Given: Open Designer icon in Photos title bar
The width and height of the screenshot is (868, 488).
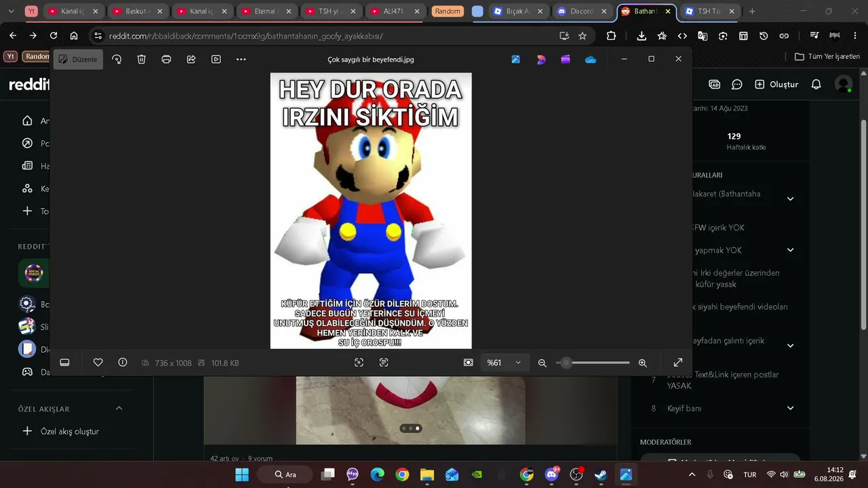Looking at the screenshot, I should tap(541, 60).
